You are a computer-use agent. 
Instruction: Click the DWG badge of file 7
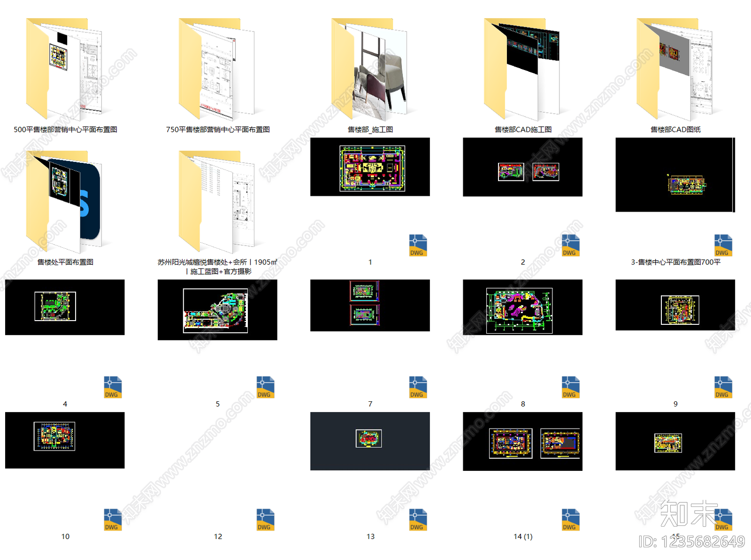pyautogui.click(x=418, y=387)
